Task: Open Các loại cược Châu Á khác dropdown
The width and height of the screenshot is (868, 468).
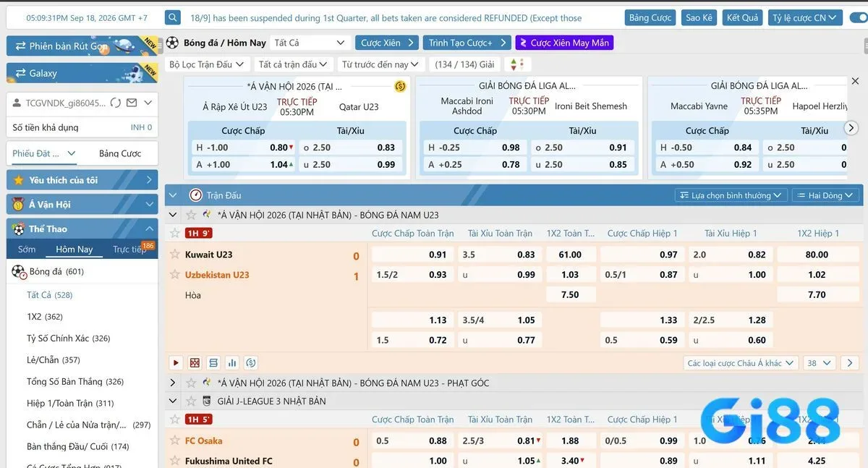Action: click(x=741, y=363)
